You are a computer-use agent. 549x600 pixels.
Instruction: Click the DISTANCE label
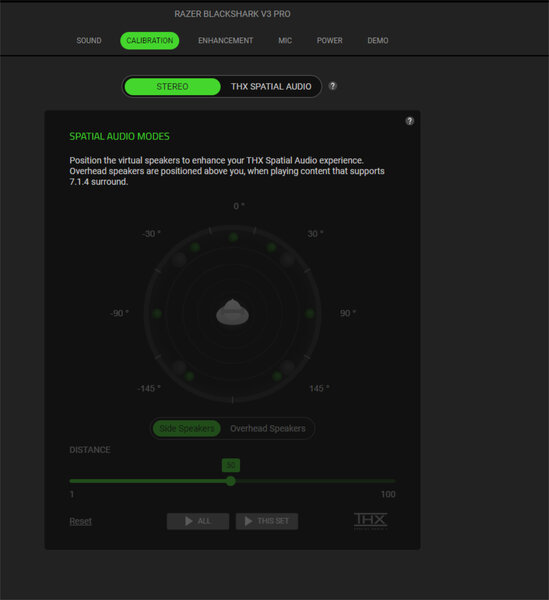[x=90, y=450]
